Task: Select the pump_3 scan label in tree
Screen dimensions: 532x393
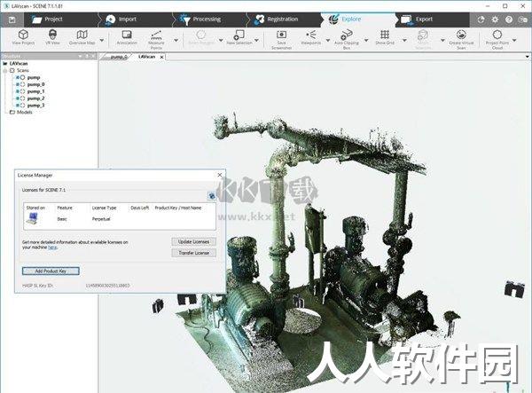Action: coord(35,106)
